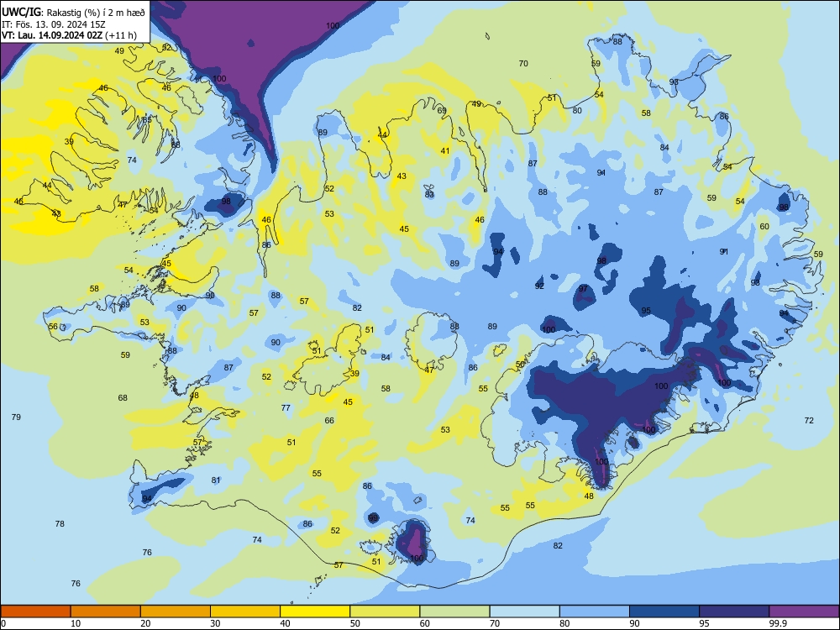Pick the 95–99.9 navy legend swatch
Image resolution: width=840 pixels, height=630 pixels.
(734, 612)
